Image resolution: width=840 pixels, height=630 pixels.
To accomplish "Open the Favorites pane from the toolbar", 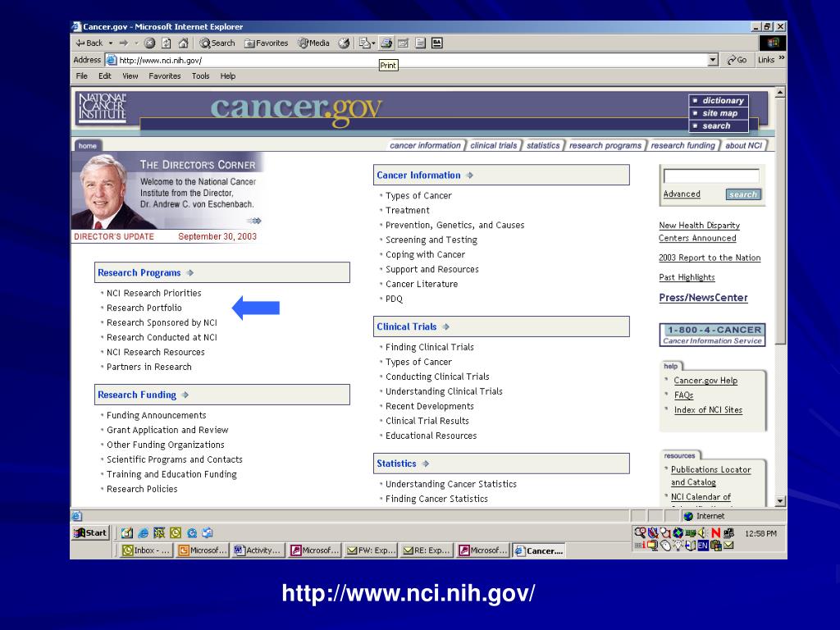I will point(267,43).
